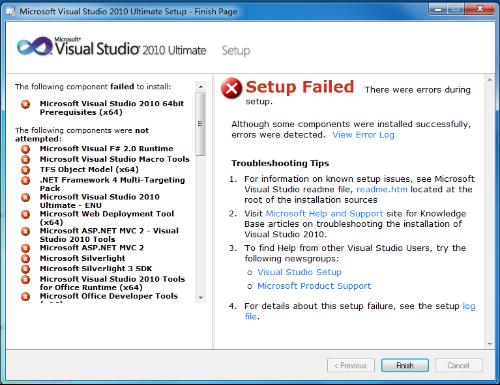
Task: Click the Finish button
Action: tap(405, 366)
